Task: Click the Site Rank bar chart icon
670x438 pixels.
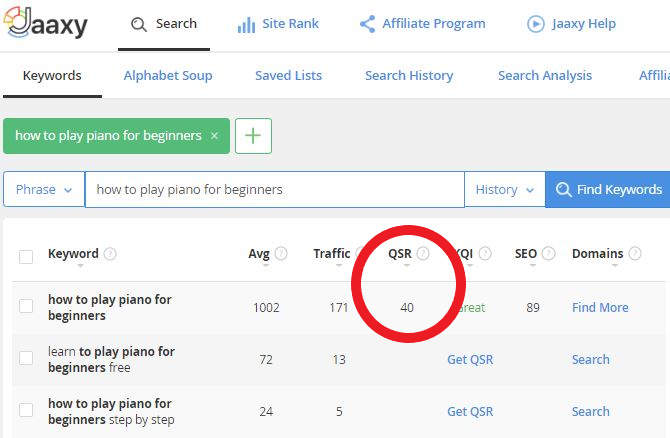Action: [x=246, y=25]
